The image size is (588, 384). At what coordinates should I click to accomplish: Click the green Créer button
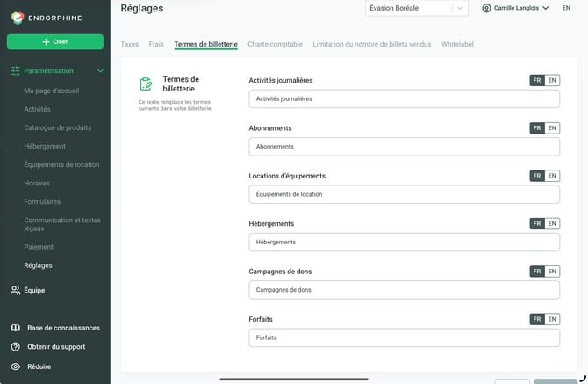(55, 41)
